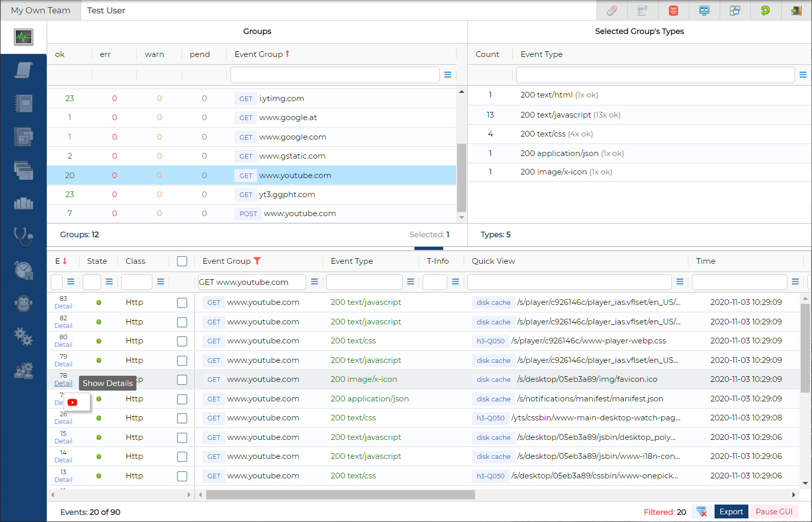The width and height of the screenshot is (812, 522).
Task: Click the clear filter funnel icon near Export
Action: tap(702, 512)
